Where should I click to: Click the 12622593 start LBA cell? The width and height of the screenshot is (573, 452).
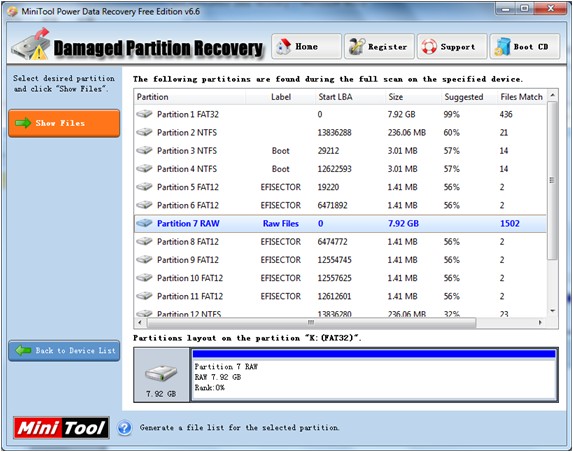point(334,168)
